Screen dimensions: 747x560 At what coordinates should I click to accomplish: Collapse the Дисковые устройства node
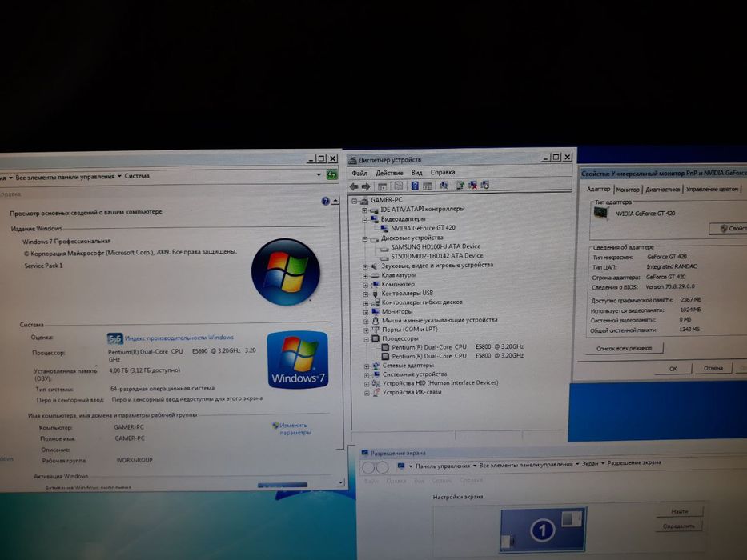(x=364, y=238)
